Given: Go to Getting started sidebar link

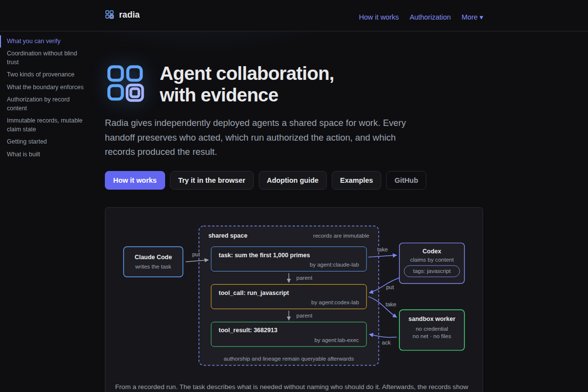Looking at the screenshot, I should pos(27,142).
